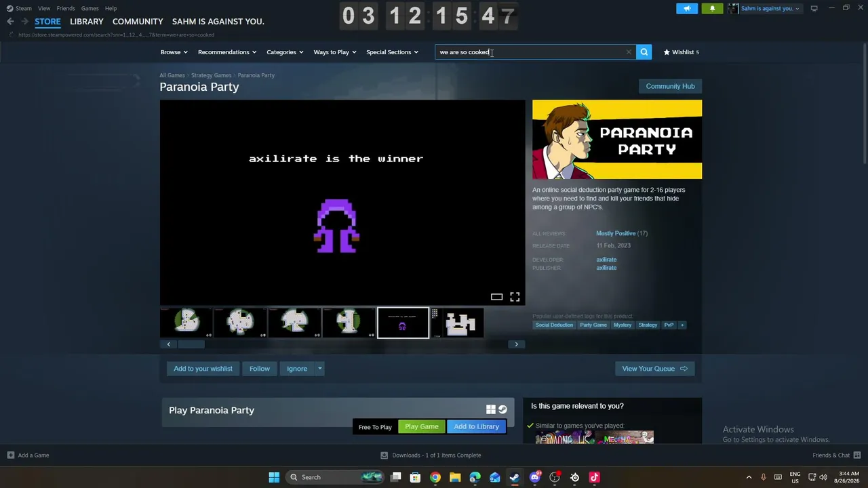The image size is (868, 488).
Task: Open the Friends & Chat icon
Action: 857,455
